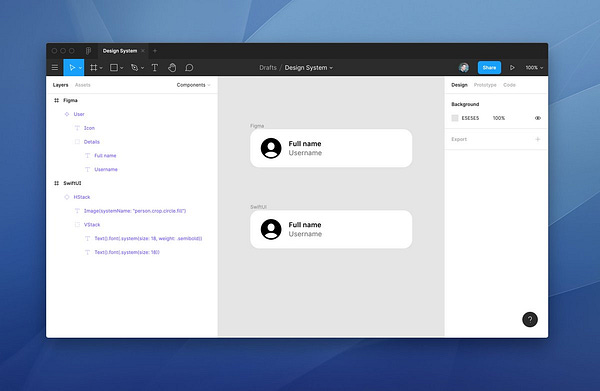
Task: Click Username text in Figma card
Action: click(305, 153)
